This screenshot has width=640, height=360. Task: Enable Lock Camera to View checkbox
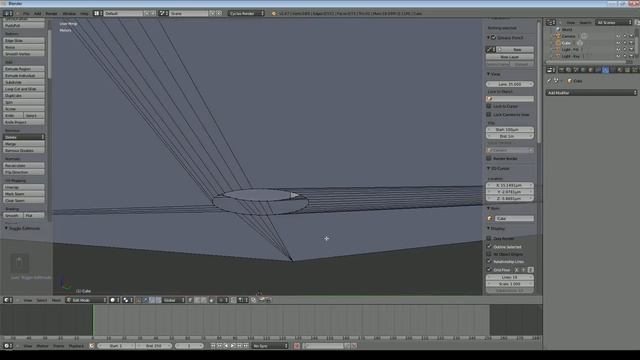click(489, 115)
